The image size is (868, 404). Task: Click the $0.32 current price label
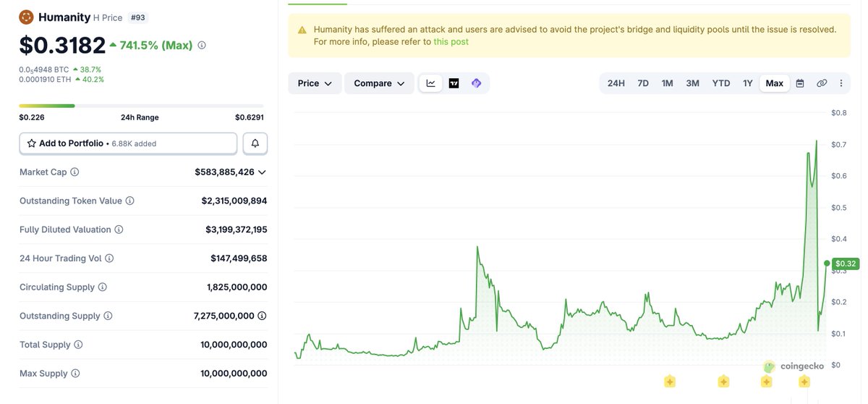coord(845,264)
